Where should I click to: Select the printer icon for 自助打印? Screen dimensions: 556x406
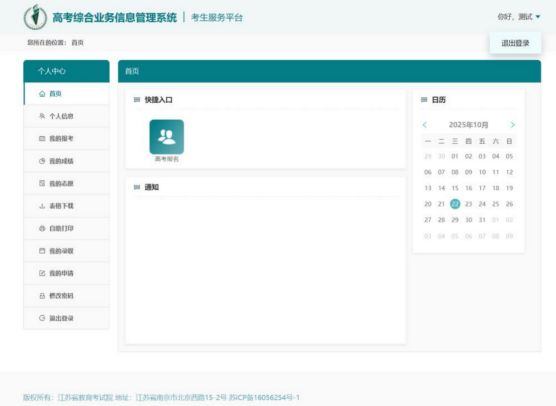click(42, 228)
